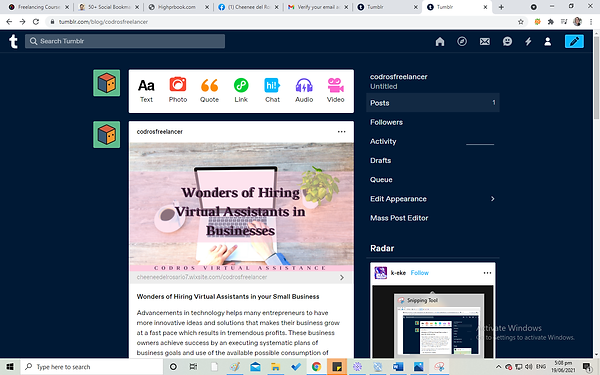Screen dimensions: 600x375
Task: Open the Explore compass icon
Action: pyautogui.click(x=462, y=41)
